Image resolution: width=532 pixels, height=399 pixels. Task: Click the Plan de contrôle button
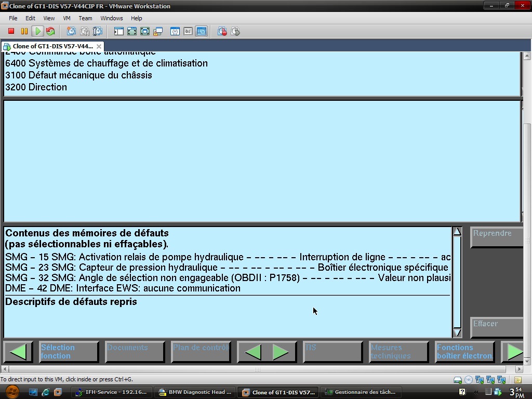click(x=201, y=352)
